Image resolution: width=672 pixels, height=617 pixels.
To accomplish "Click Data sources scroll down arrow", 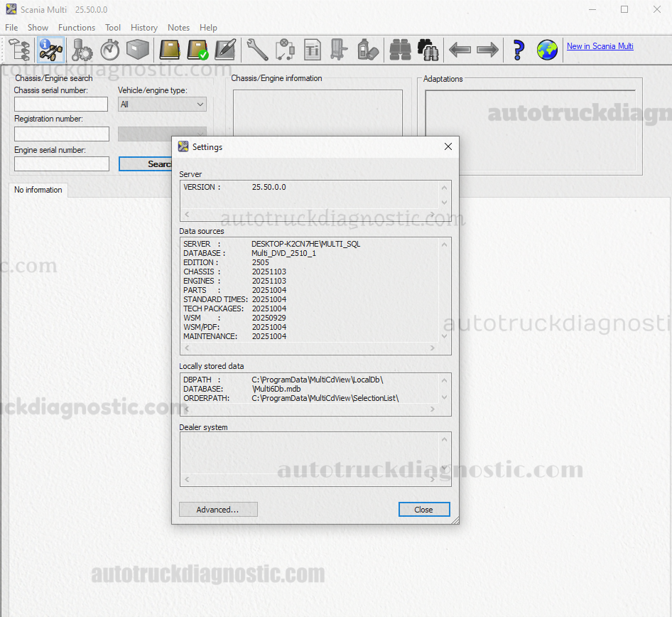I will click(x=445, y=336).
